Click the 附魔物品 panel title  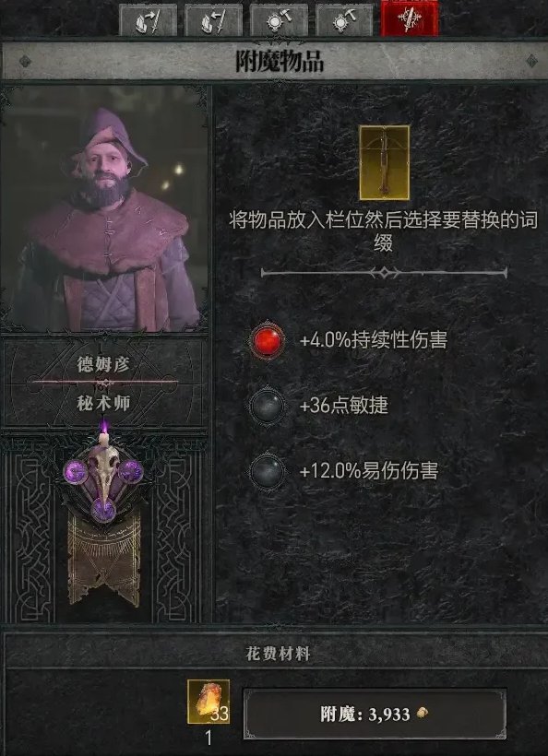tap(280, 62)
